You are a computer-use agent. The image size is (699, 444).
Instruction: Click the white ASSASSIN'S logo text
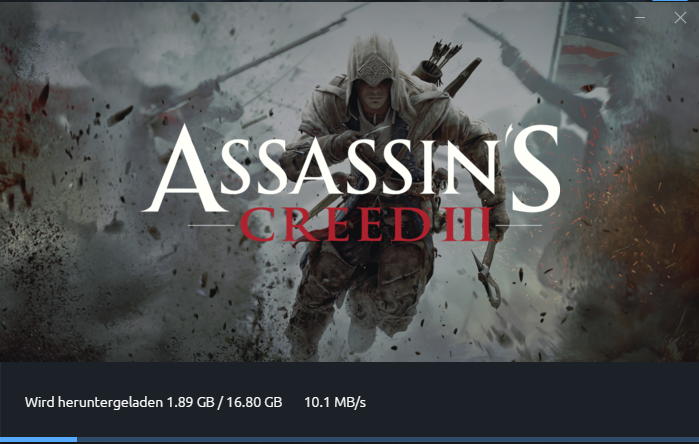(351, 169)
